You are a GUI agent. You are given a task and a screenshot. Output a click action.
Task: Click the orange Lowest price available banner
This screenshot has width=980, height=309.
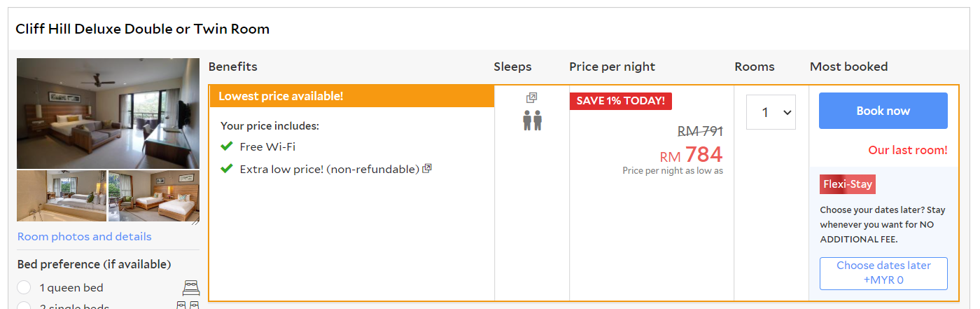(x=351, y=96)
